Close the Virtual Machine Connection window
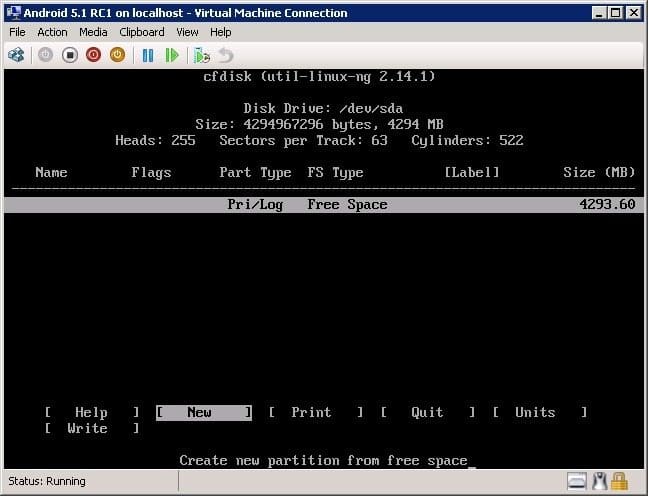The image size is (648, 496). pos(634,13)
